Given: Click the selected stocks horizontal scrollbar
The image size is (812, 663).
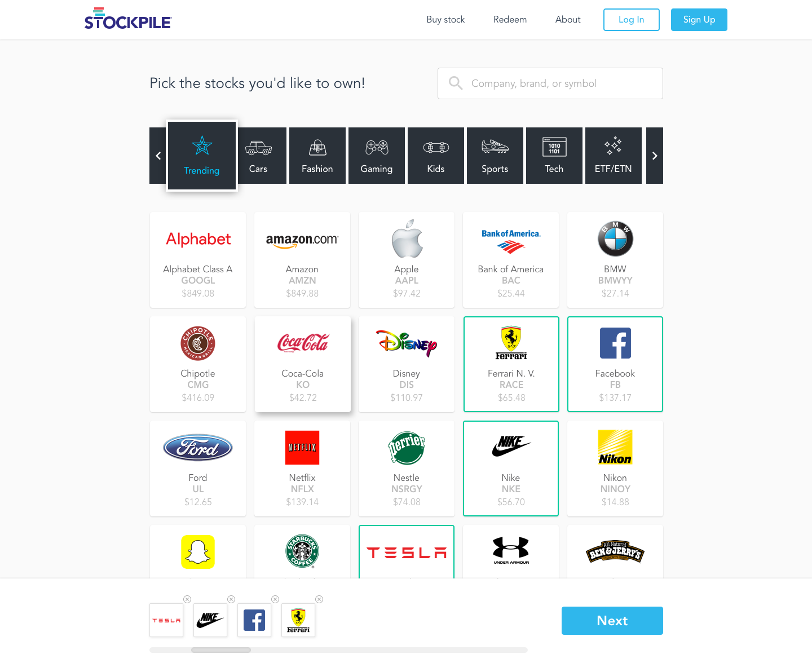Looking at the screenshot, I should 338,650.
